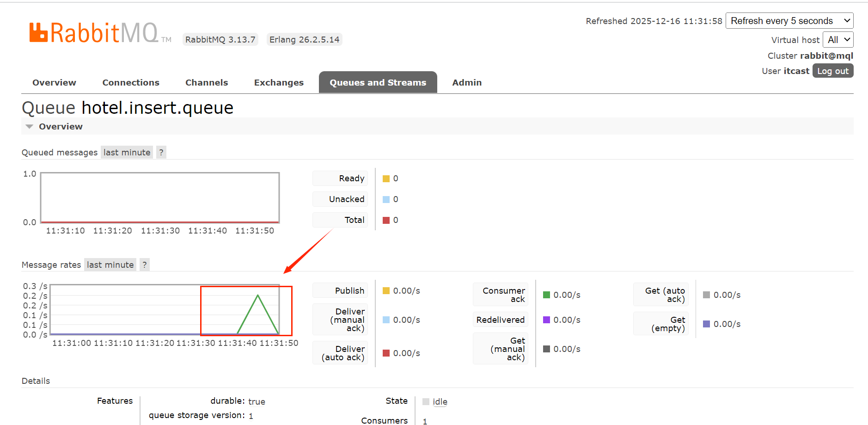This screenshot has height=425, width=868.
Task: Change Message rates last minute range
Action: 110,265
